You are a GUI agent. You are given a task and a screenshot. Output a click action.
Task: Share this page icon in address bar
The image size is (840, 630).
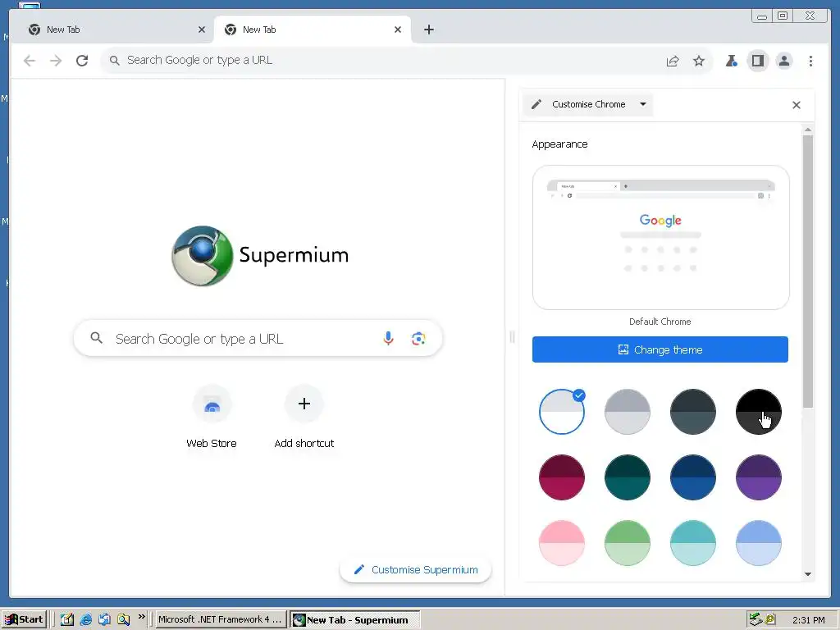(x=673, y=61)
